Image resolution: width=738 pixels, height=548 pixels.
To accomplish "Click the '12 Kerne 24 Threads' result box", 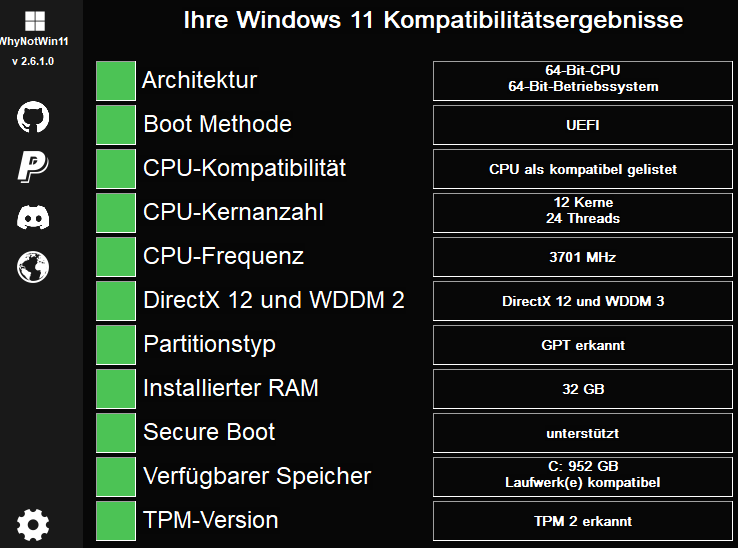I will coord(583,213).
